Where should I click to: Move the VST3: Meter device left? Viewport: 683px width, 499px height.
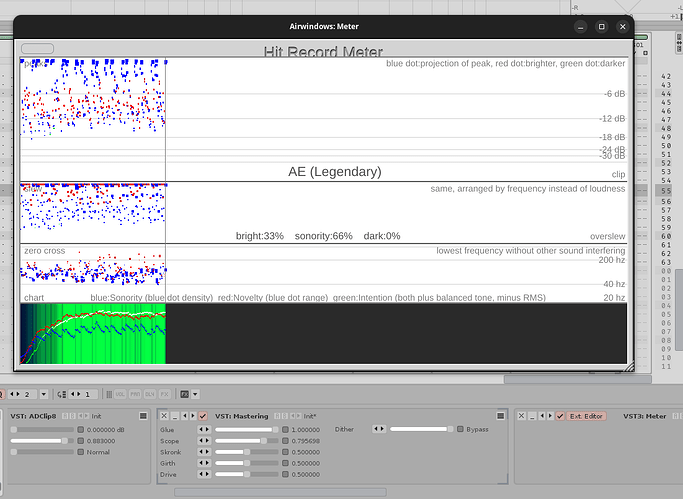pos(542,416)
